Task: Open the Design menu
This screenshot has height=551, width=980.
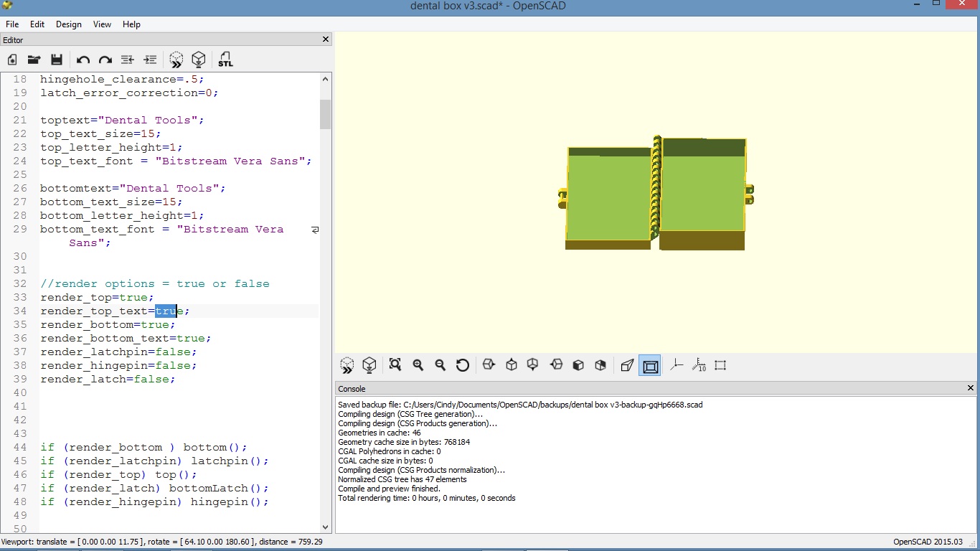Action: point(69,24)
